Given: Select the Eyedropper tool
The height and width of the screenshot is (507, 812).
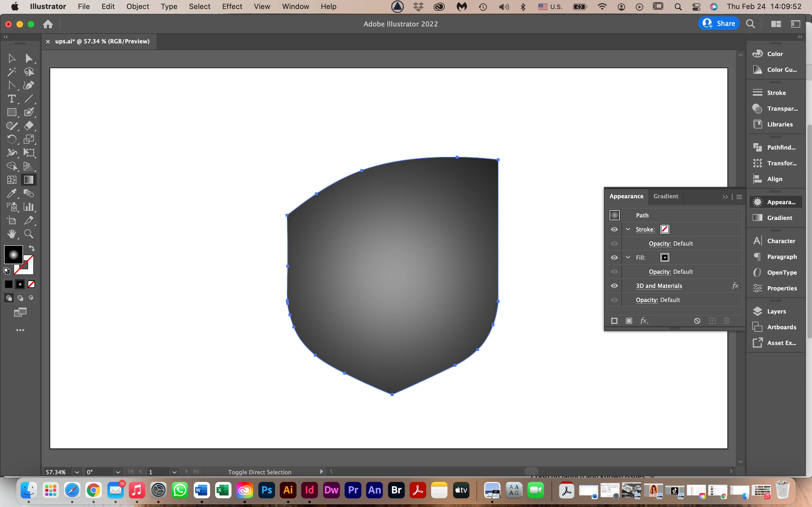Looking at the screenshot, I should click(11, 193).
